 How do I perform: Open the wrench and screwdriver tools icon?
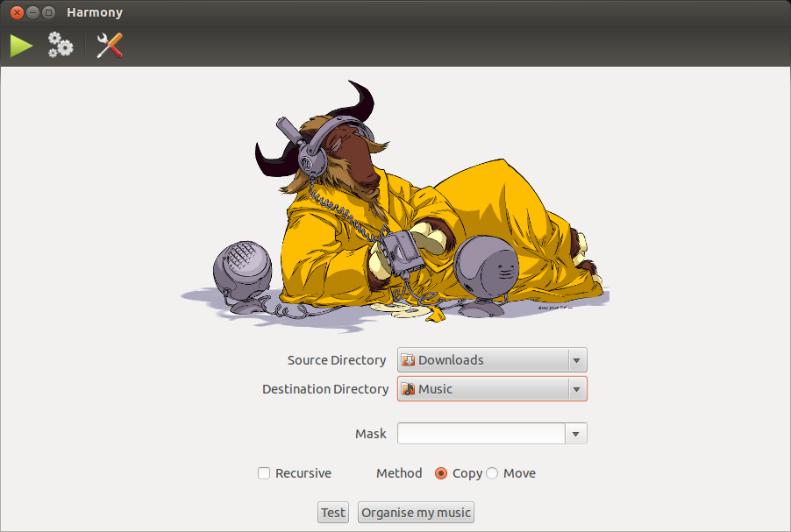point(110,46)
